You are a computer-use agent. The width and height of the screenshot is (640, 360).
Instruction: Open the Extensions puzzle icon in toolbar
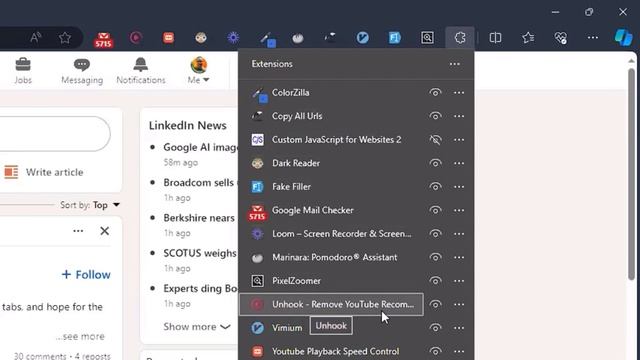tap(460, 38)
